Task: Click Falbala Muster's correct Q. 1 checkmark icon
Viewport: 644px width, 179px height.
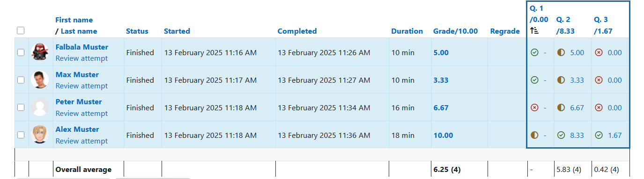Action: pyautogui.click(x=534, y=53)
